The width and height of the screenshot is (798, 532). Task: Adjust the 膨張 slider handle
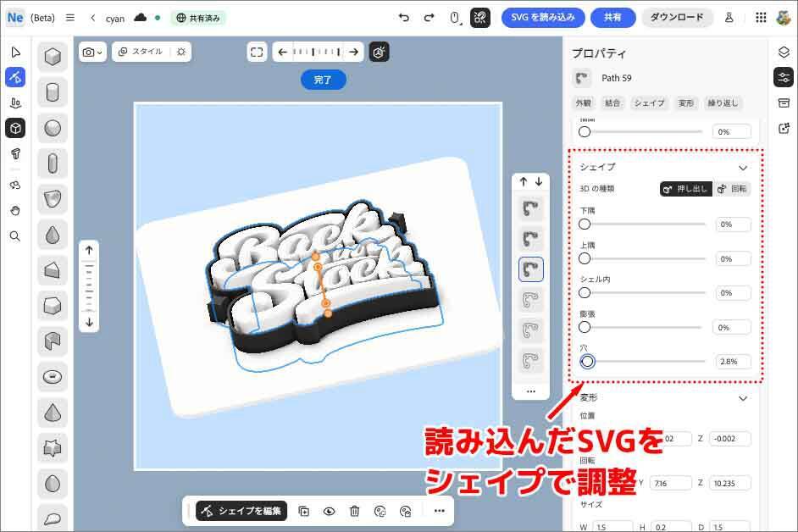pos(585,327)
